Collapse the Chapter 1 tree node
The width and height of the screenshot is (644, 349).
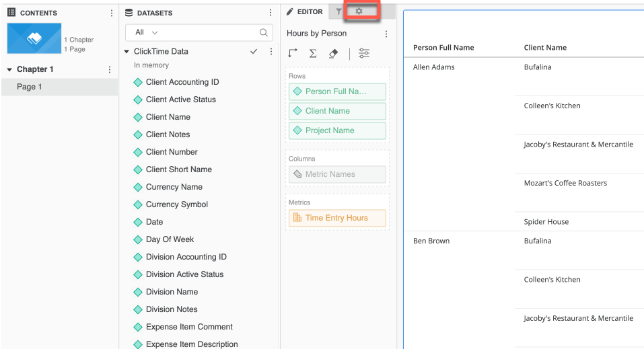9,70
